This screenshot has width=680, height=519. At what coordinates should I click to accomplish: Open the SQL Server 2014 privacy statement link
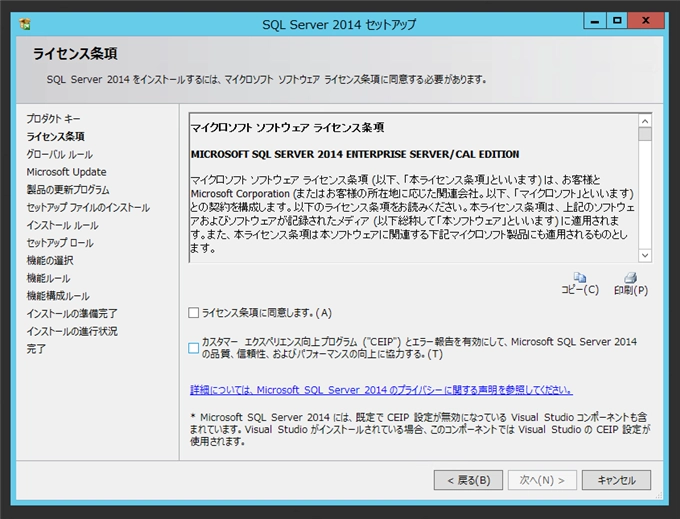(381, 390)
